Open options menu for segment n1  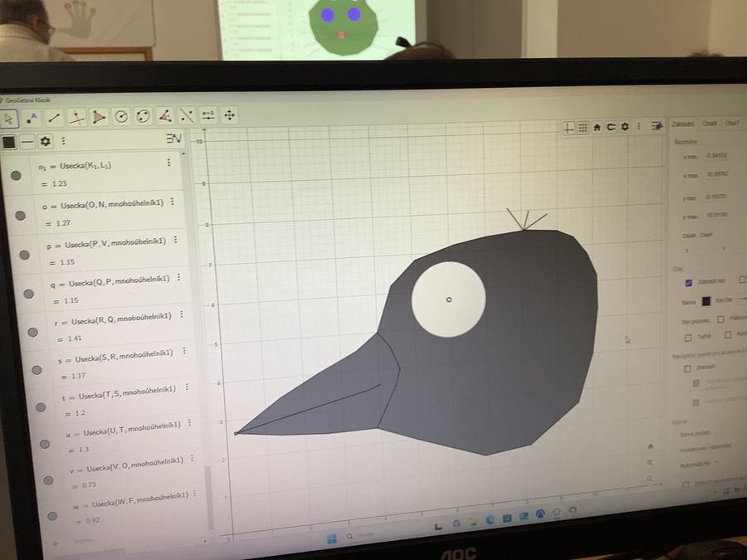168,163
